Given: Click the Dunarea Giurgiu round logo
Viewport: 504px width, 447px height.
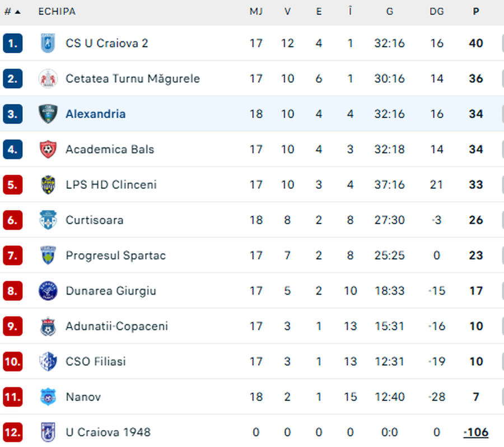Looking at the screenshot, I should pos(48,291).
